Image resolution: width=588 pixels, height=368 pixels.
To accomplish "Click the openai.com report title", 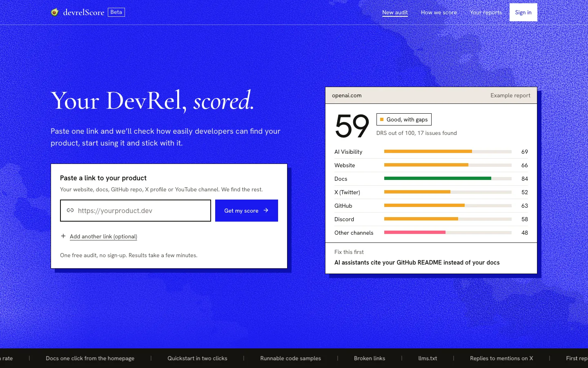I will (347, 95).
